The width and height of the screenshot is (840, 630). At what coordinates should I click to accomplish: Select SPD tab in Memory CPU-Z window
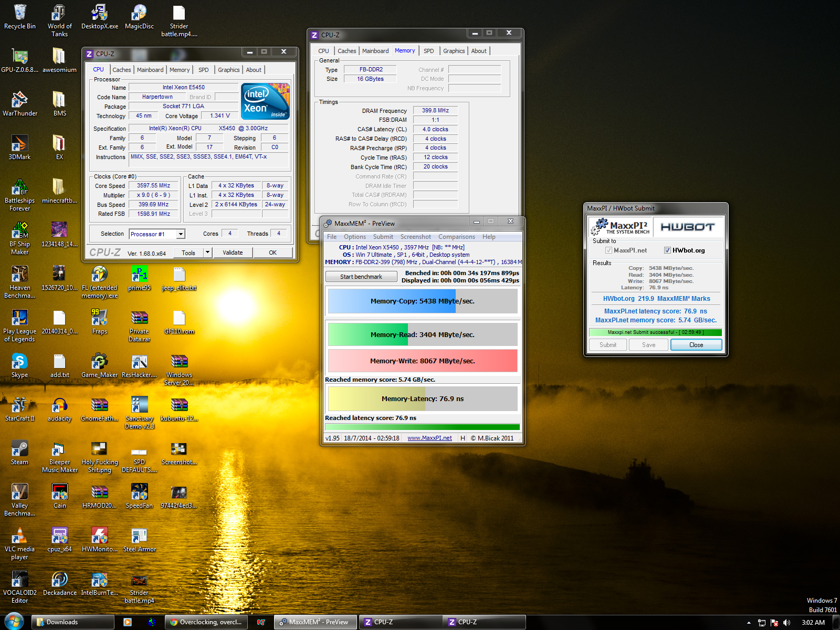click(429, 51)
